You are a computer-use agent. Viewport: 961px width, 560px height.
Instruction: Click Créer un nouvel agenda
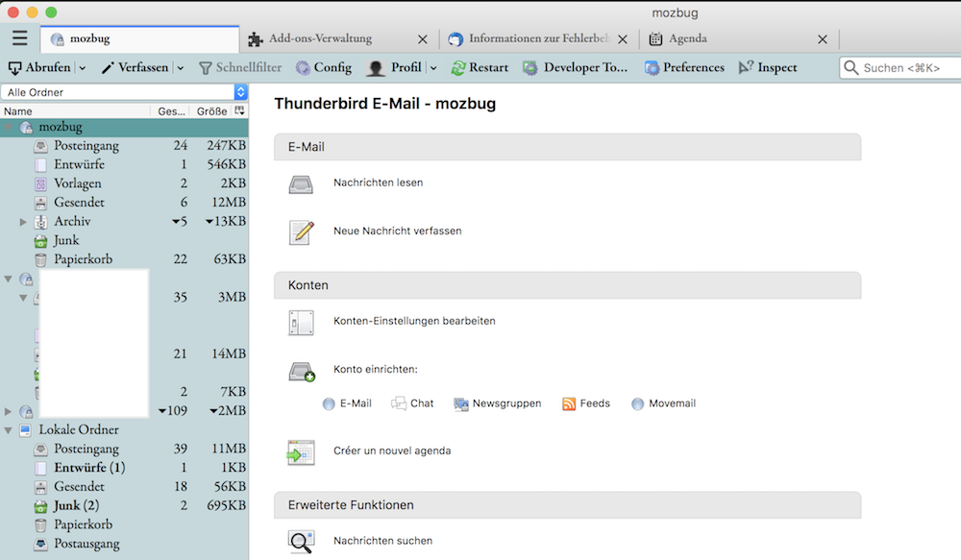[392, 450]
